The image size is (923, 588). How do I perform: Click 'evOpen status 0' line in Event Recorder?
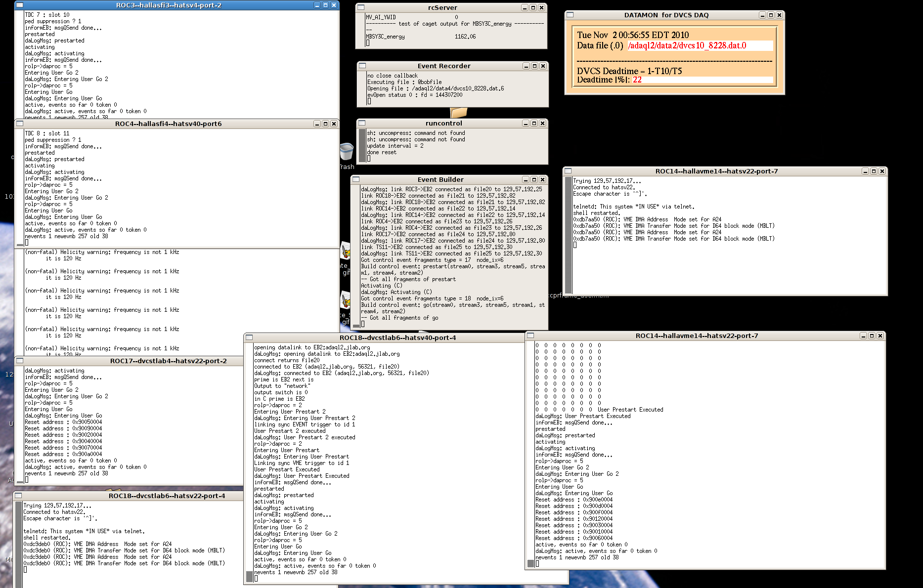pos(415,95)
